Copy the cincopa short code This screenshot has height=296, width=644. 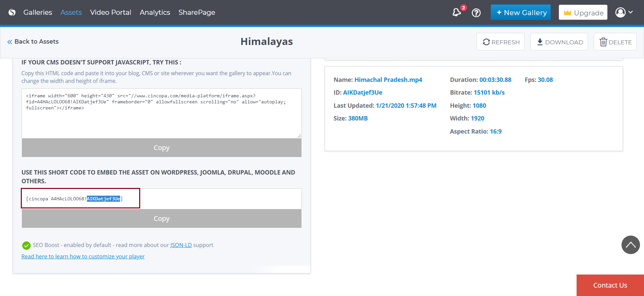coord(161,218)
